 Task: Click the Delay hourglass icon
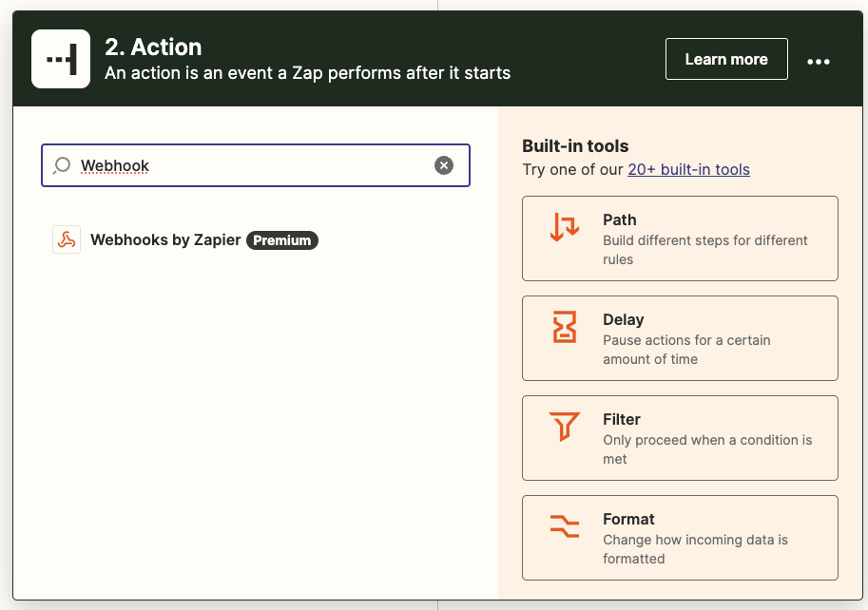point(565,326)
